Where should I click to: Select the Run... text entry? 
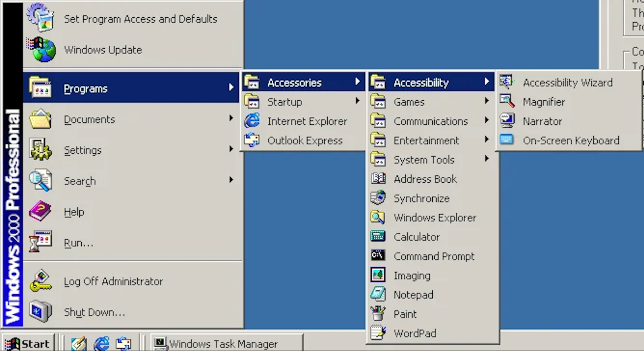tap(78, 243)
